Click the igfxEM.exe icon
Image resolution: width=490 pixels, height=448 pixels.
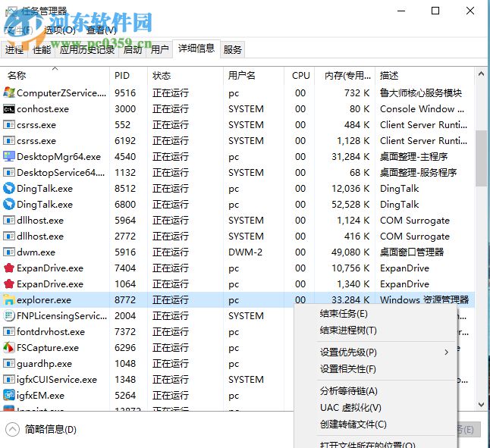click(x=9, y=395)
